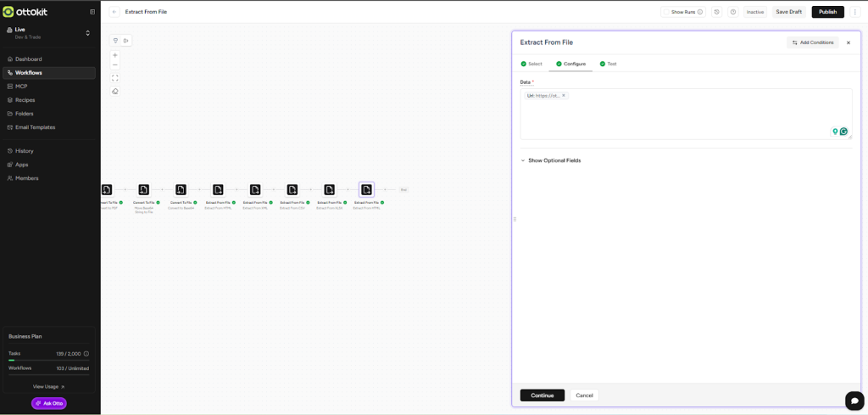This screenshot has width=868, height=415.
Task: Click the zoom in plus icon on canvas
Action: point(115,55)
